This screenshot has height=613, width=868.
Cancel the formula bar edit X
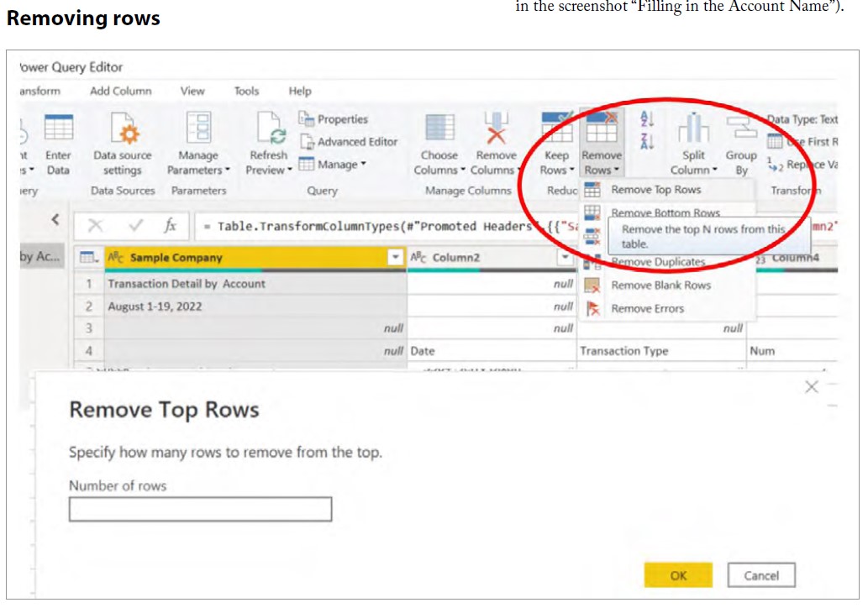[95, 225]
